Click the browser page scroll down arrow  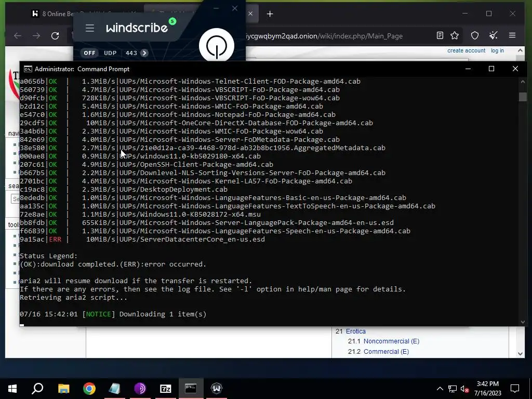pyautogui.click(x=521, y=354)
